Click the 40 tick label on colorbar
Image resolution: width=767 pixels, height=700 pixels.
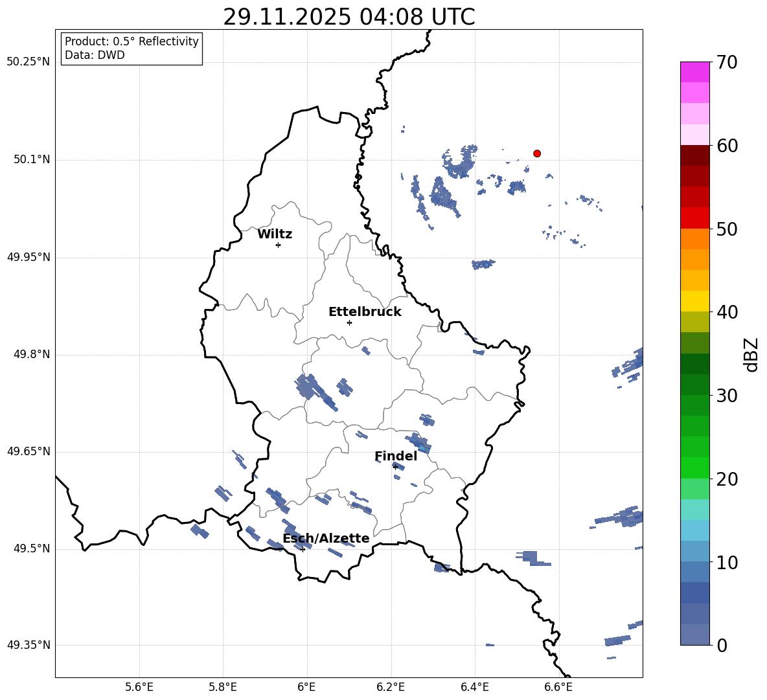[727, 312]
